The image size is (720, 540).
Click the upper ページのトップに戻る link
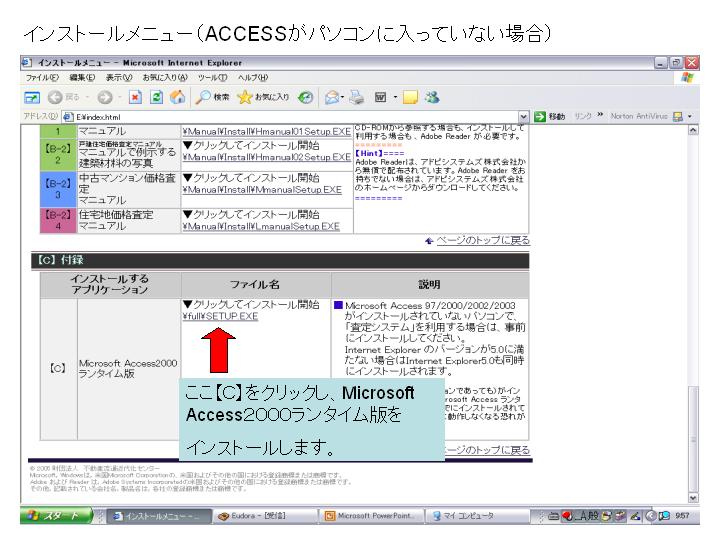point(483,240)
